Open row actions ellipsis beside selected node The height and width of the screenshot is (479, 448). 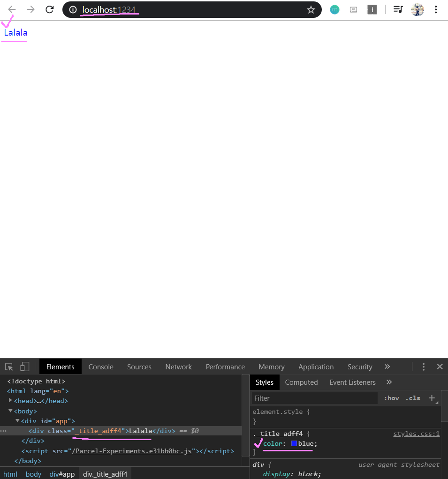[3, 431]
